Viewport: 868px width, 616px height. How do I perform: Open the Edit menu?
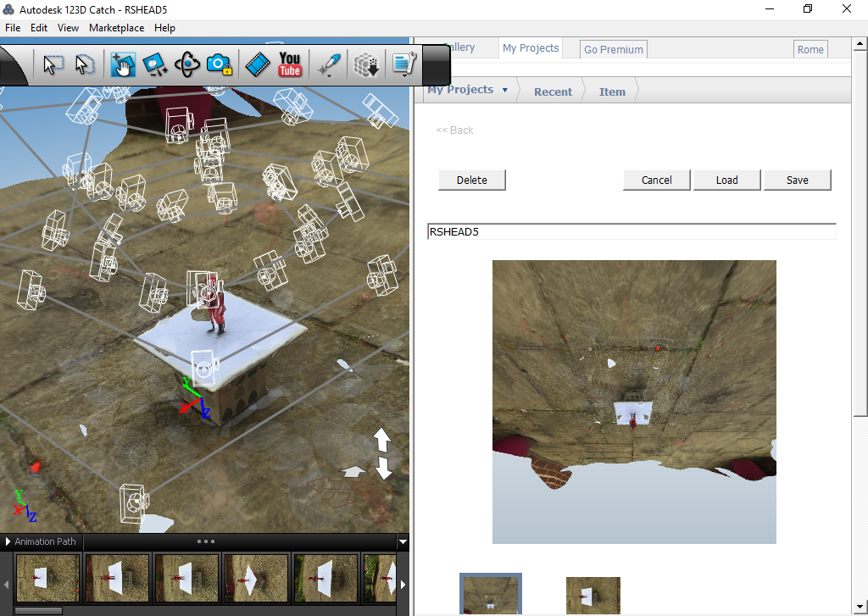39,28
